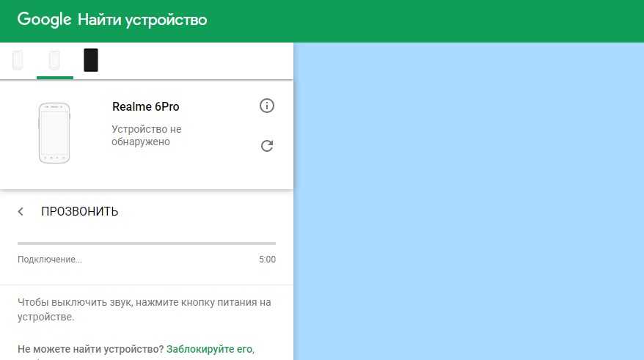Image resolution: width=644 pixels, height=360 pixels.
Task: Click the Найти устройство header title
Action: pyautogui.click(x=142, y=20)
